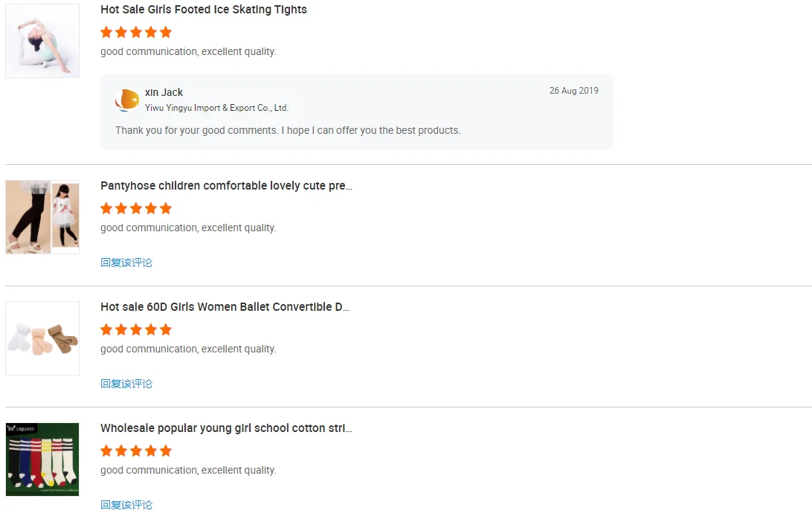Click the star rating for school cotton socks

[136, 451]
